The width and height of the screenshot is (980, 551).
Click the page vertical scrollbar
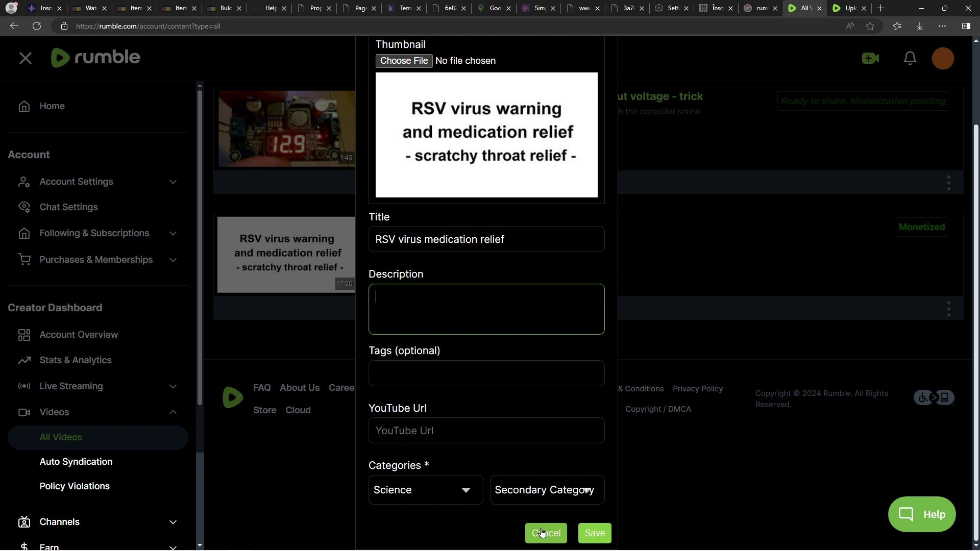(x=976, y=332)
